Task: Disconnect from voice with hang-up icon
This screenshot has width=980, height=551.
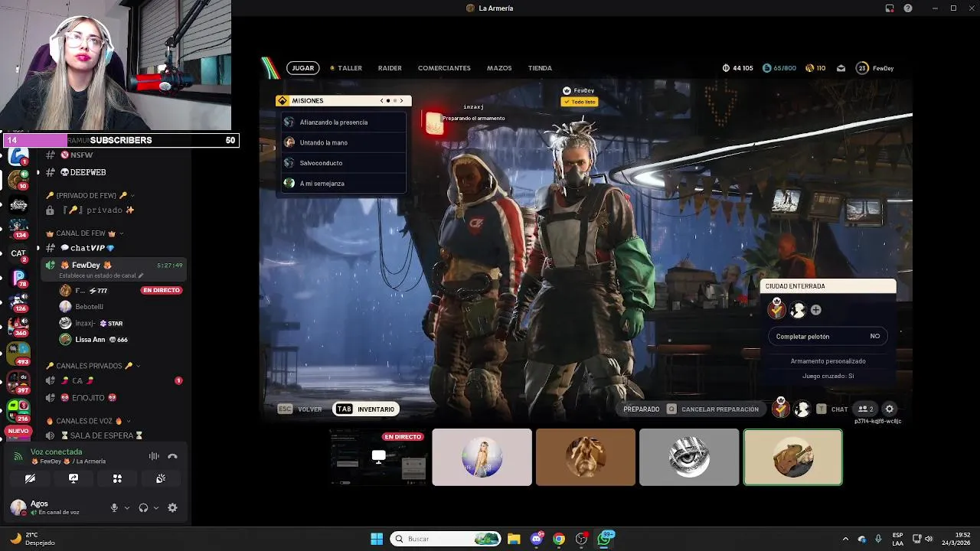Action: click(172, 456)
